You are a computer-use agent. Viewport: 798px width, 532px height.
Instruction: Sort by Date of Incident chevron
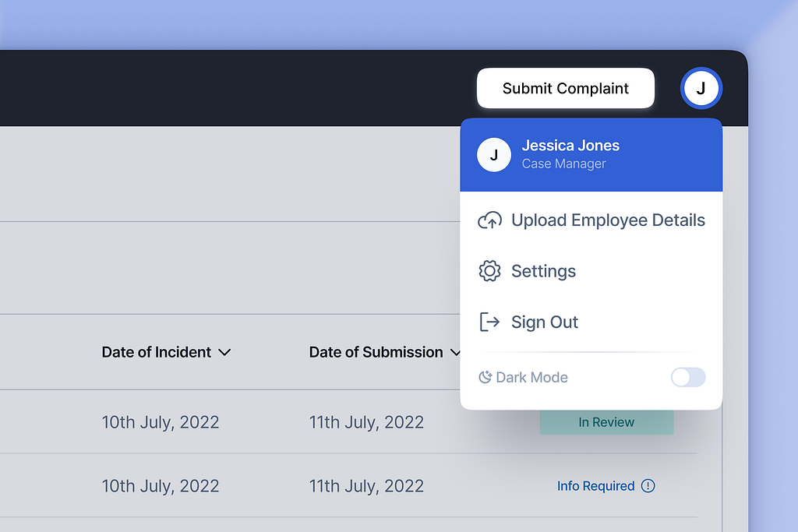pyautogui.click(x=224, y=353)
